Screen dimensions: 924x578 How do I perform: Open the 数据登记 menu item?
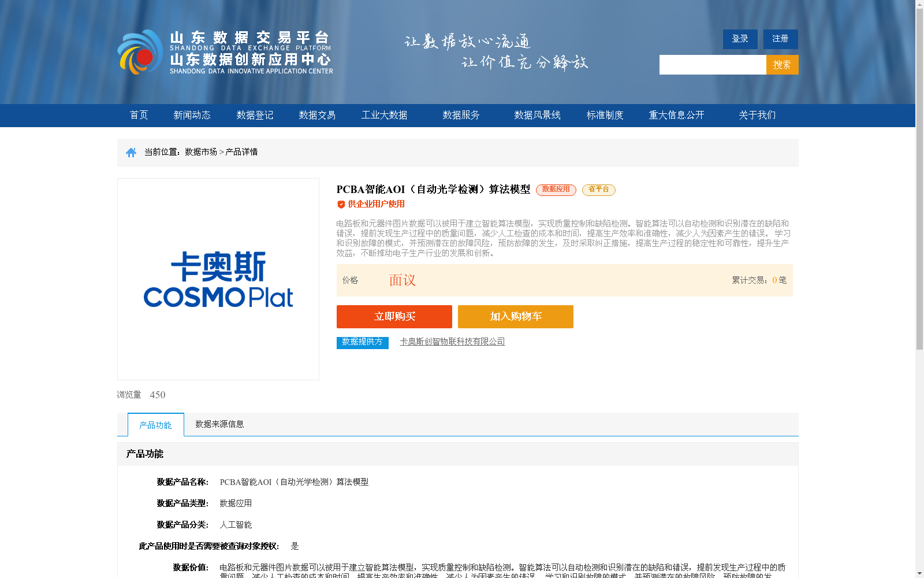[x=255, y=115]
